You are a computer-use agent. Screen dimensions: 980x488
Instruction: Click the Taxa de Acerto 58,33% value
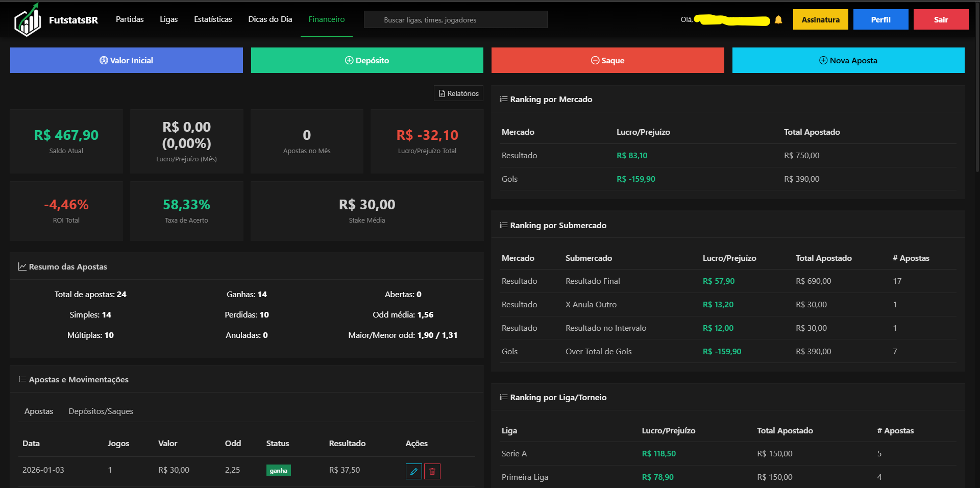pos(186,205)
